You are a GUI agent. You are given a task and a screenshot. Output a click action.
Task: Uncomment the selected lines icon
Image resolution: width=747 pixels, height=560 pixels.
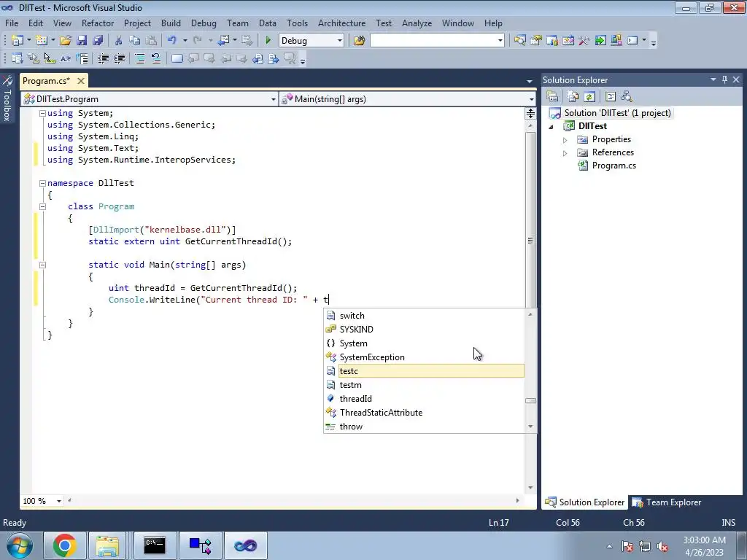point(156,58)
